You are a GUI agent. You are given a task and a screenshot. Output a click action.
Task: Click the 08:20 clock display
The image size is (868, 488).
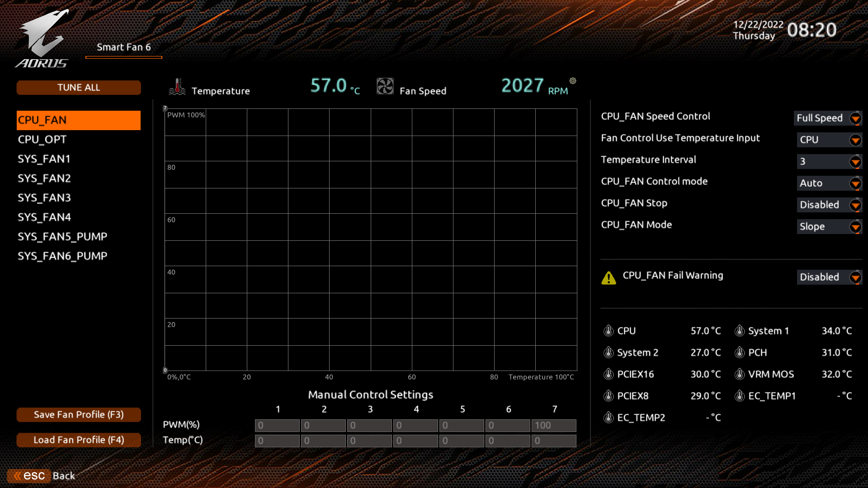pyautogui.click(x=812, y=30)
